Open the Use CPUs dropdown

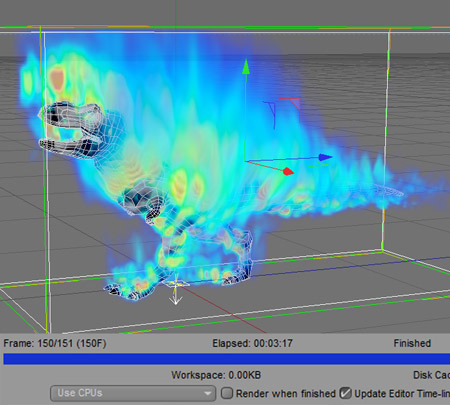click(x=133, y=393)
